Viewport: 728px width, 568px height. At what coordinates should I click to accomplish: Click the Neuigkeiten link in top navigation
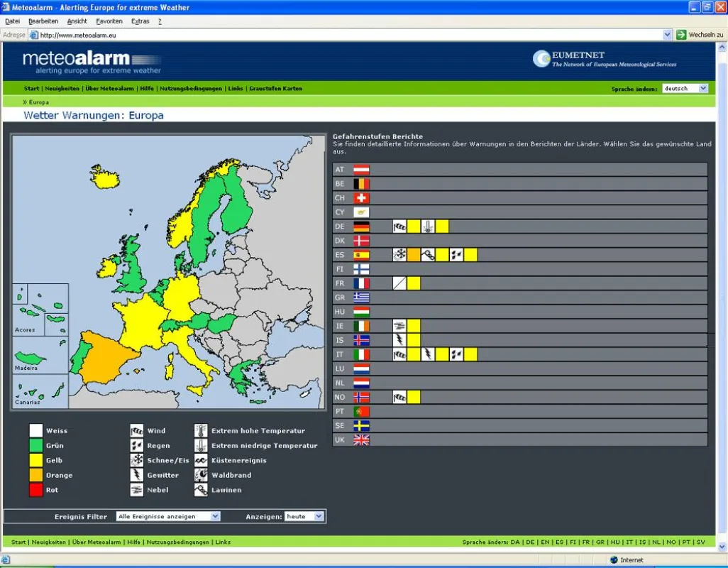[62, 88]
